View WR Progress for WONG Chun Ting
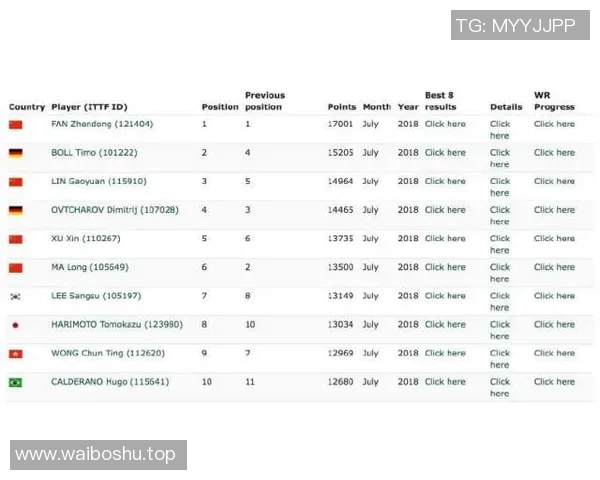 (554, 353)
